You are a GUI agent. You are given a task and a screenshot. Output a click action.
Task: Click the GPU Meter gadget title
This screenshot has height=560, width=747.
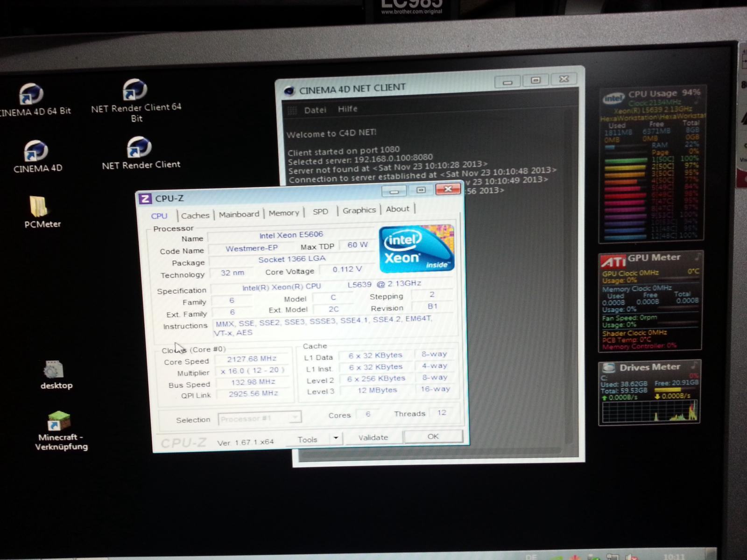tap(654, 258)
